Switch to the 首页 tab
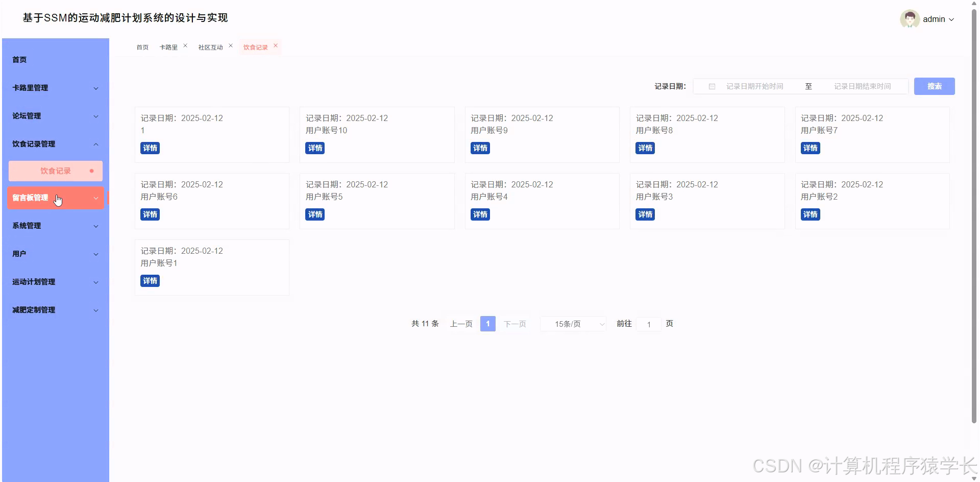 coord(142,47)
